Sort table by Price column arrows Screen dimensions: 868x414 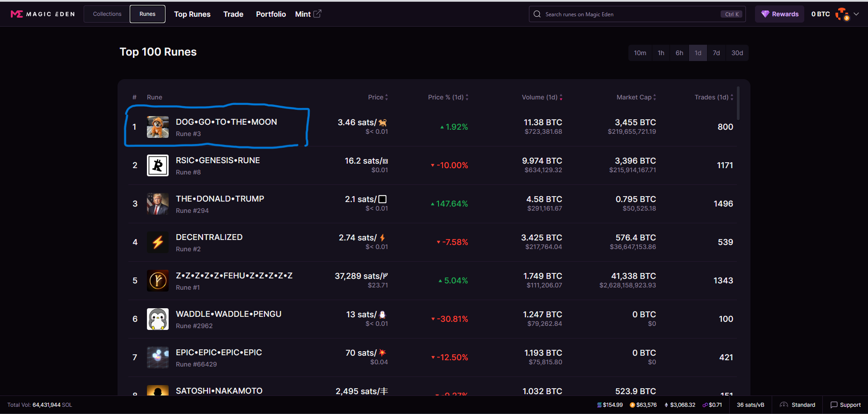pos(387,97)
